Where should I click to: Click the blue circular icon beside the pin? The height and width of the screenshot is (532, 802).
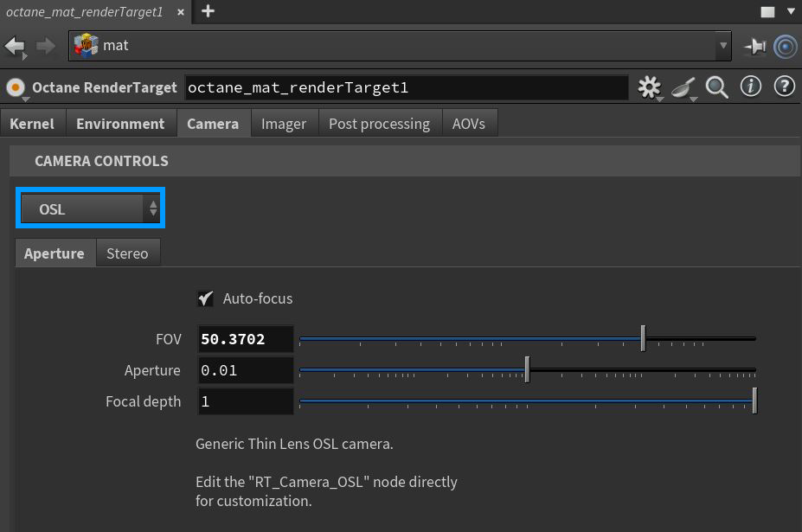[x=785, y=46]
